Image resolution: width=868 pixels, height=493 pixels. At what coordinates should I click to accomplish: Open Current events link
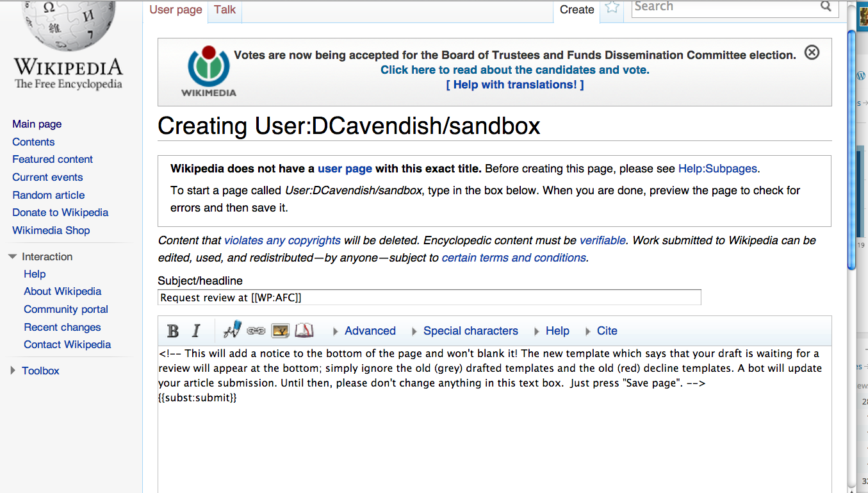47,177
